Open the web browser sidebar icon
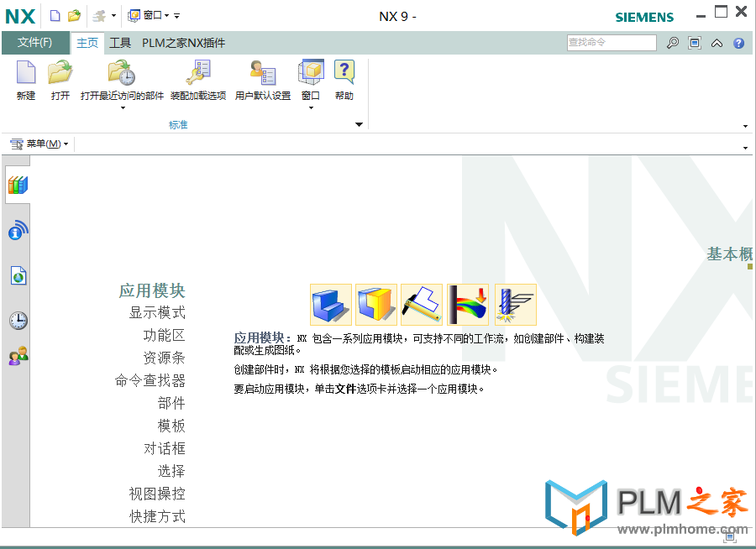The width and height of the screenshot is (756, 549). (18, 275)
